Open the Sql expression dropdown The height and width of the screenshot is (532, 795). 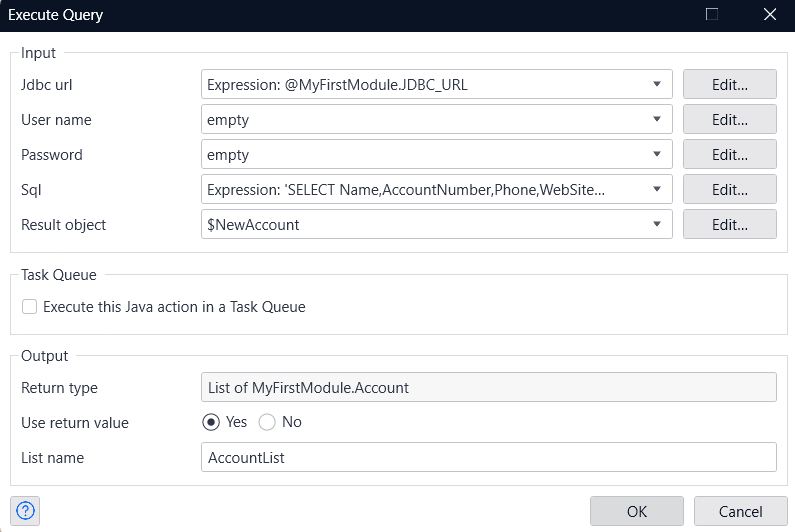tap(657, 189)
